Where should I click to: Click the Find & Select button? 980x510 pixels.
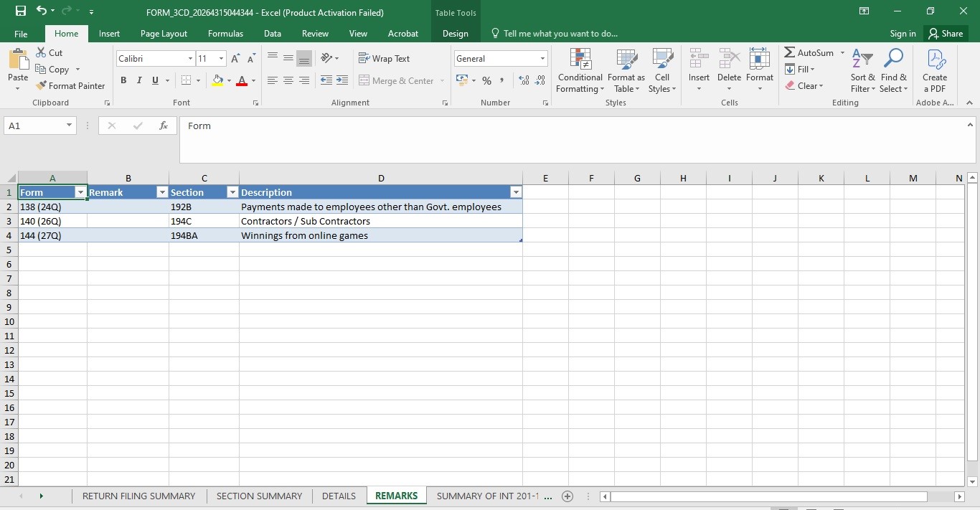coord(894,71)
